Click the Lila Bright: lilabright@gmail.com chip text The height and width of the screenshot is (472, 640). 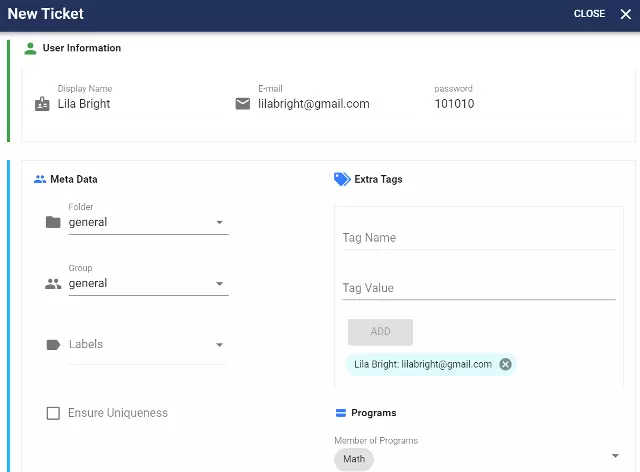click(x=423, y=364)
